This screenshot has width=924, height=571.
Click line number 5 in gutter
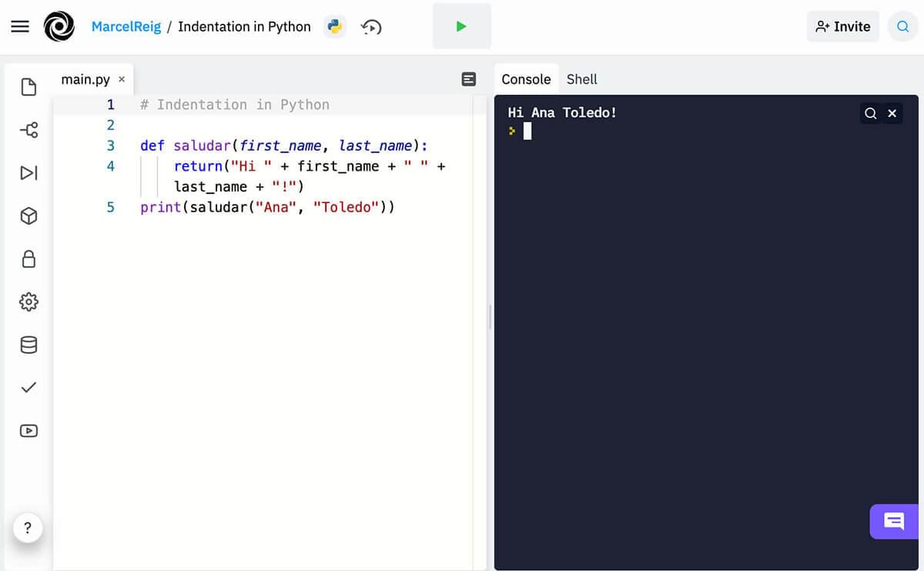click(110, 207)
